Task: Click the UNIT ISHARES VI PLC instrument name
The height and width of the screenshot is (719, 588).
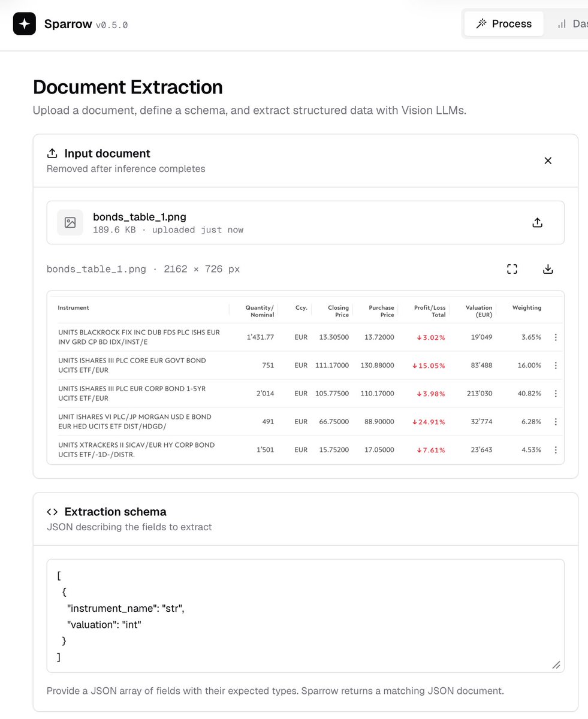Action: pyautogui.click(x=135, y=421)
